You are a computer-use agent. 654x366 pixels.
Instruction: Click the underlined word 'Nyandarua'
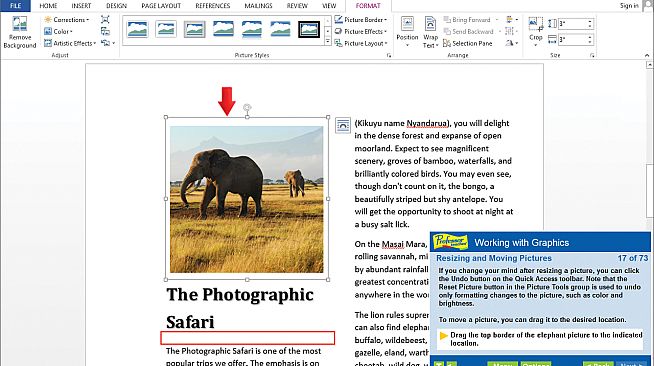427,123
